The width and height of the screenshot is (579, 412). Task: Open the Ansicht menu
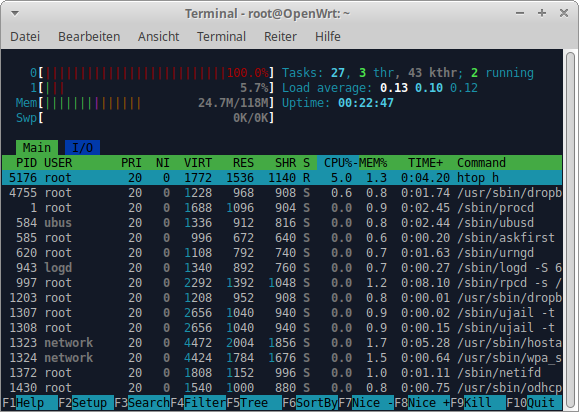point(158,37)
